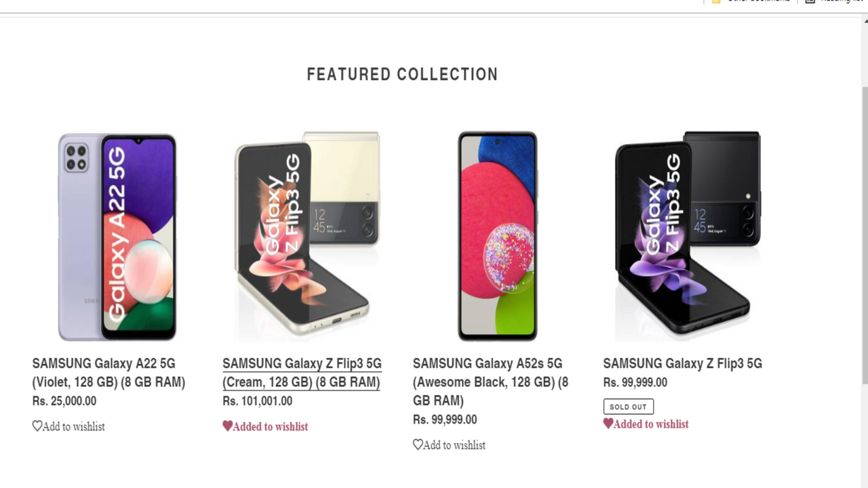The image size is (868, 488).
Task: Open the Galaxy A22 5G product title link
Action: [x=108, y=373]
